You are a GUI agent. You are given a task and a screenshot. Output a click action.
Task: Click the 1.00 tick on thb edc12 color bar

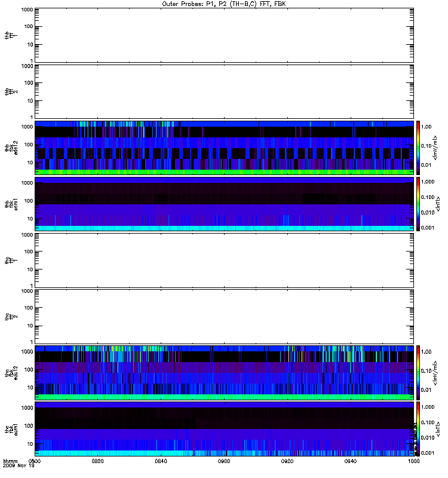click(426, 127)
